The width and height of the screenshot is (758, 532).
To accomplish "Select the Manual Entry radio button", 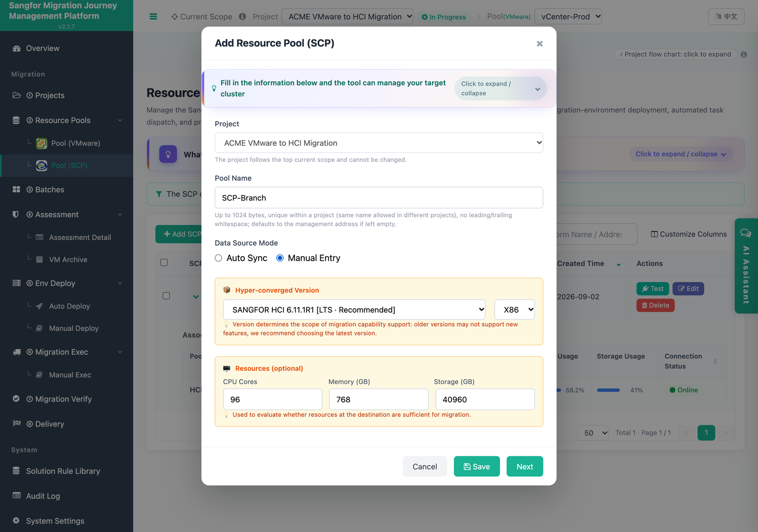I will [280, 258].
